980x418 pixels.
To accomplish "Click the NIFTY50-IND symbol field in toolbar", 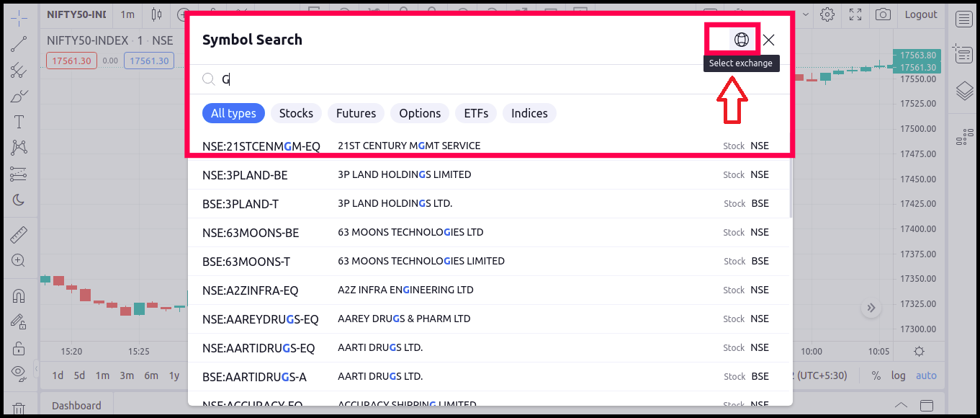I will pos(76,14).
